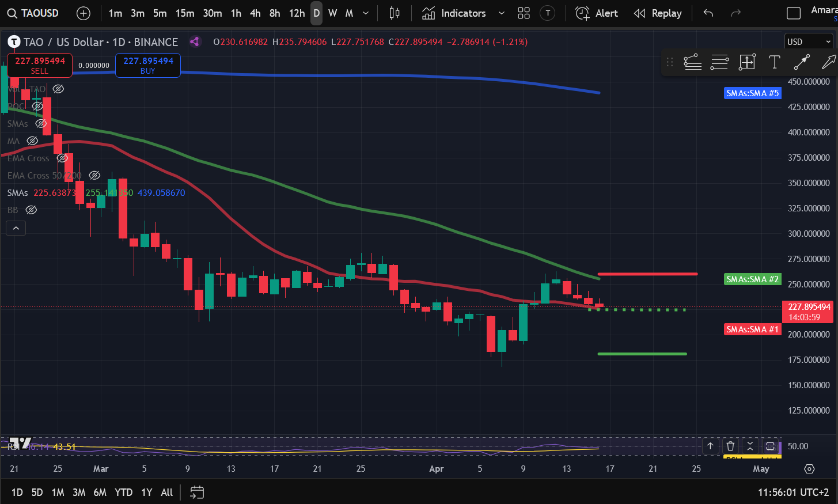Screen dimensions: 838x504
Task: Click the compare or add symbol plus icon
Action: coord(84,13)
